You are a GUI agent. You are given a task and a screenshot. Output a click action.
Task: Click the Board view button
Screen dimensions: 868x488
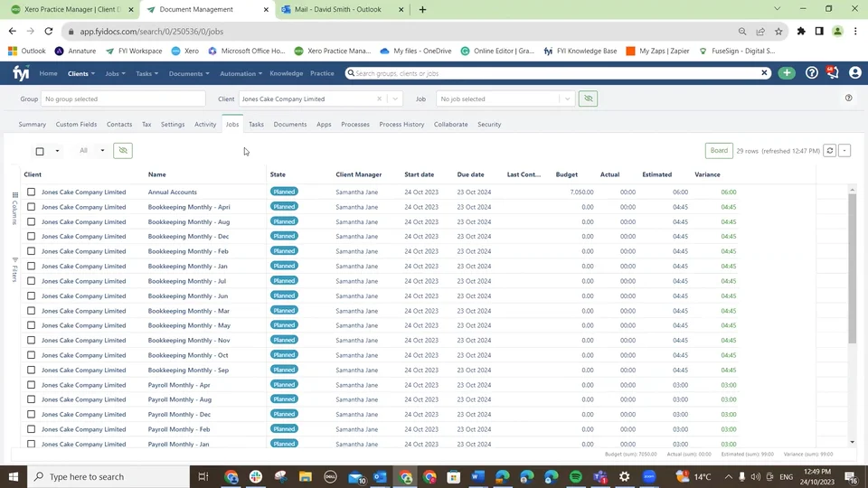point(719,151)
